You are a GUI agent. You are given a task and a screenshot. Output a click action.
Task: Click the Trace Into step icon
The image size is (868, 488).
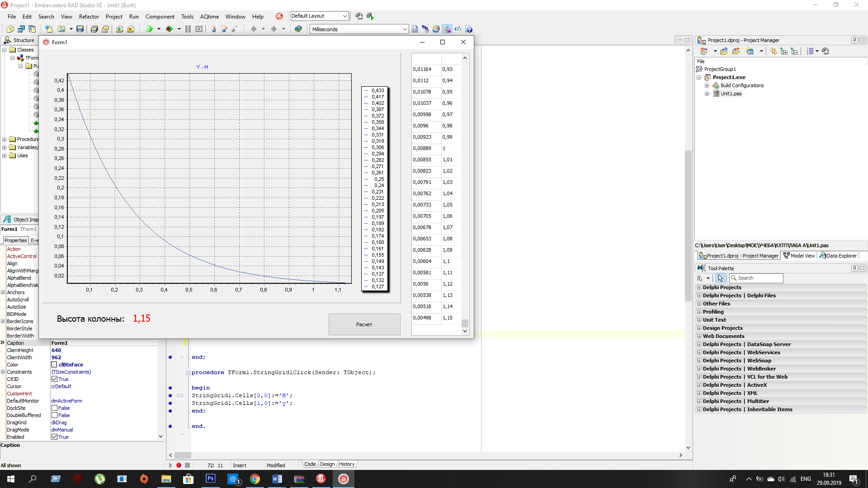pos(214,29)
